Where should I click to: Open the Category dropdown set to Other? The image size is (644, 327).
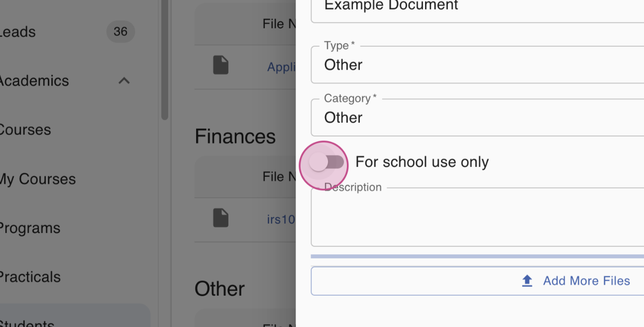[x=477, y=117]
